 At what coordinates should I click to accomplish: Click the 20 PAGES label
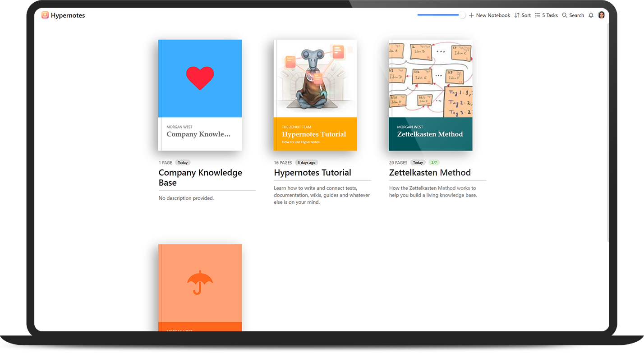pos(398,163)
